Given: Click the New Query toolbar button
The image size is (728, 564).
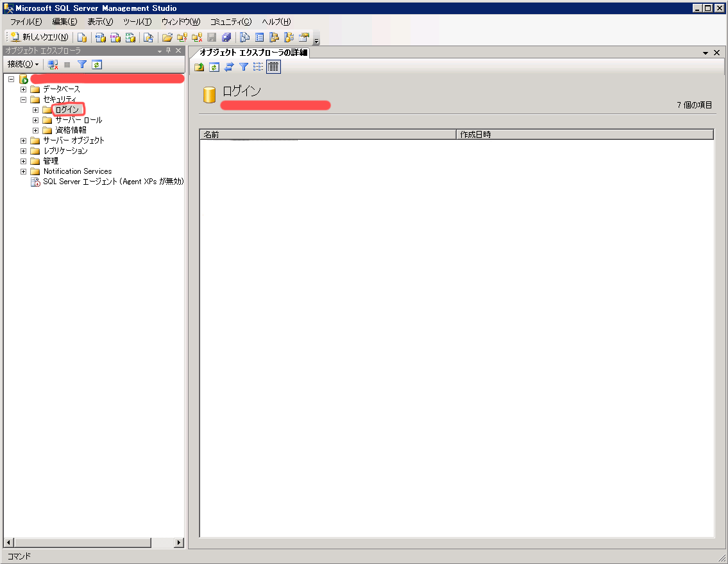Looking at the screenshot, I should pyautogui.click(x=40, y=37).
